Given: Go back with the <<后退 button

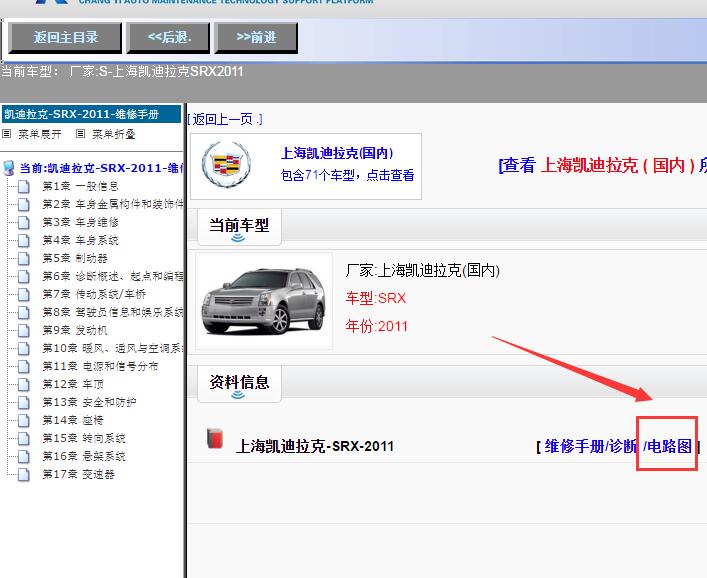Looking at the screenshot, I should pyautogui.click(x=169, y=37).
